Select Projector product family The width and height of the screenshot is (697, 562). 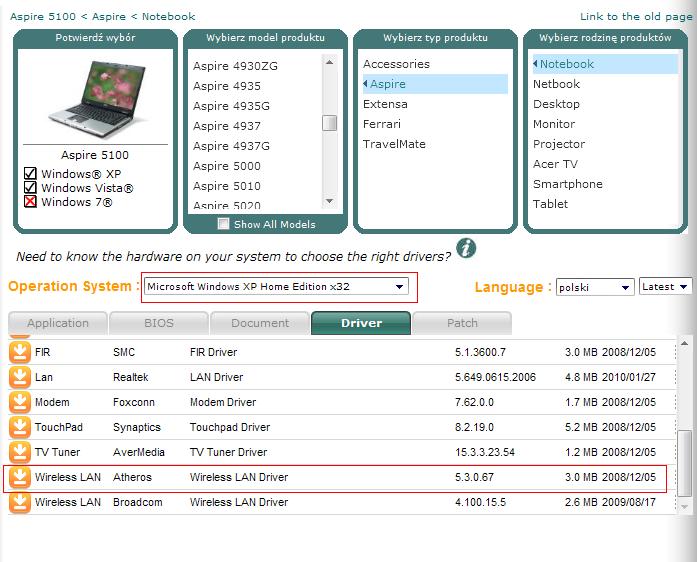pos(559,144)
